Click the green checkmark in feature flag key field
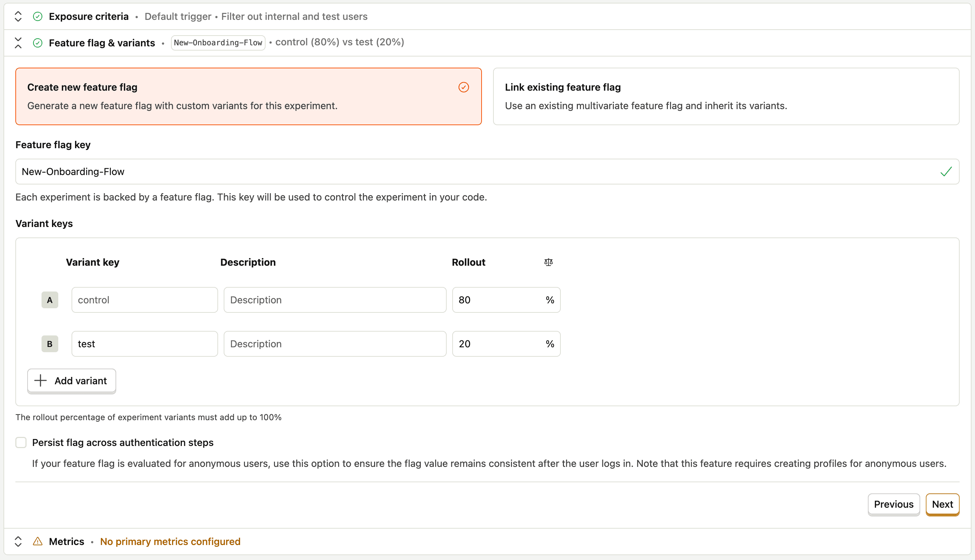Viewport: 975px width, 560px height. point(946,172)
